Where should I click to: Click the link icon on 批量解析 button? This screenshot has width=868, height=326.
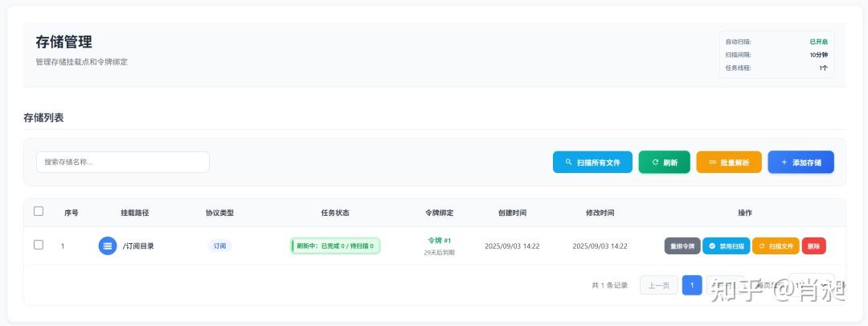coord(712,163)
